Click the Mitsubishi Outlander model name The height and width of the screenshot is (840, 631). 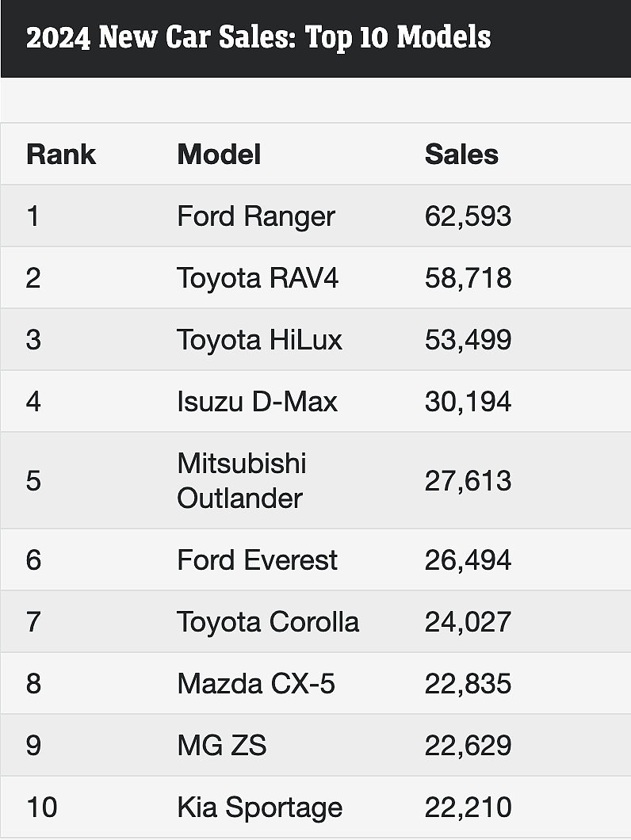click(x=242, y=480)
